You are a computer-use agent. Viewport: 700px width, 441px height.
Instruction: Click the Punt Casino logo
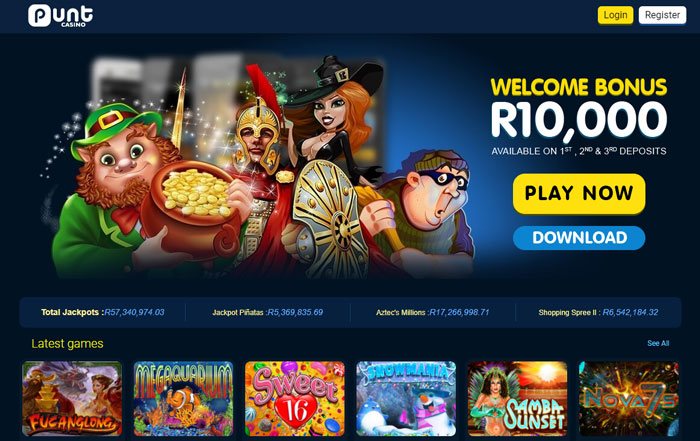[x=61, y=16]
